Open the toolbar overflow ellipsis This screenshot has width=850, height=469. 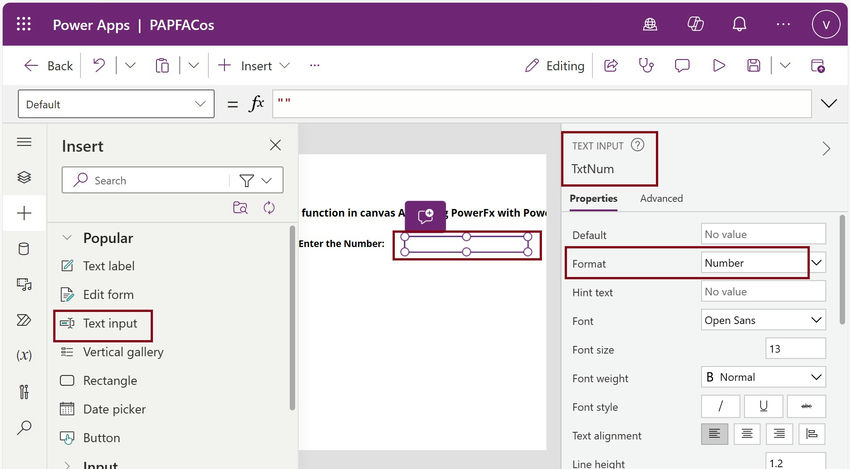[314, 66]
